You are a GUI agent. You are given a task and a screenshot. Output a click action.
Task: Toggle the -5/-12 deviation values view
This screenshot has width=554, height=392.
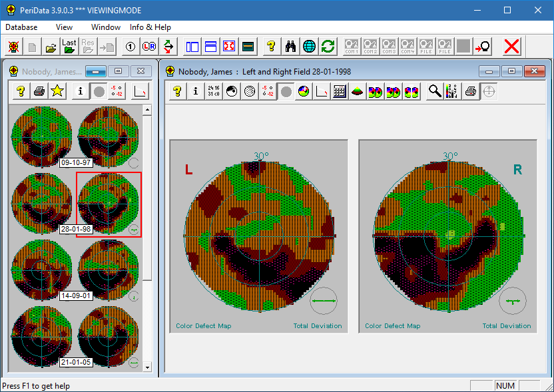268,92
